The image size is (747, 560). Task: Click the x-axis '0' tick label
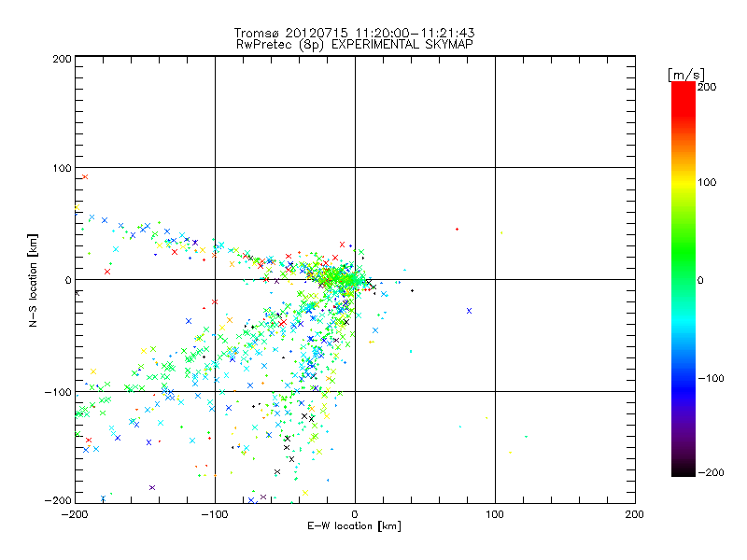pyautogui.click(x=355, y=514)
